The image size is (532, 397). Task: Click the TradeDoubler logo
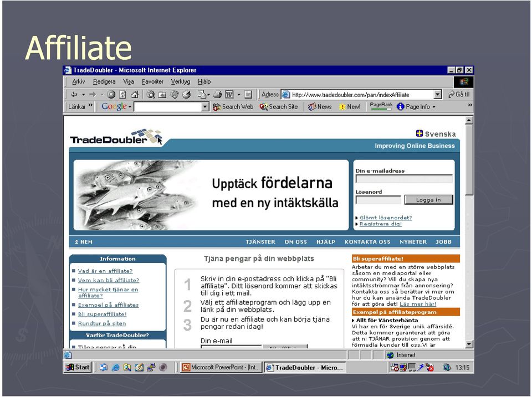(116, 137)
